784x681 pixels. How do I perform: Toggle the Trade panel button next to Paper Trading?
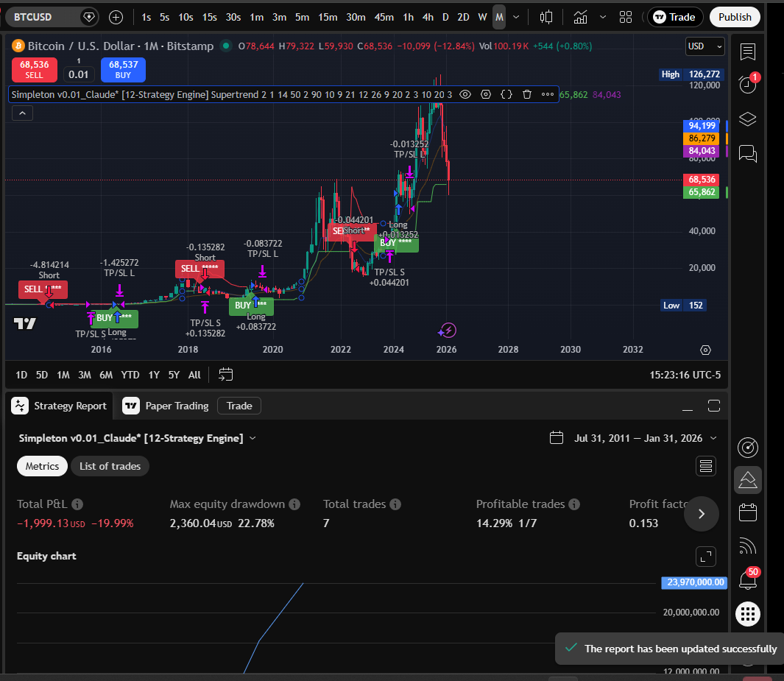[239, 406]
